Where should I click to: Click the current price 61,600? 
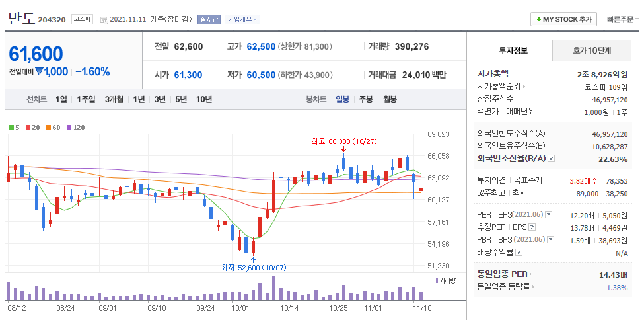tap(36, 54)
